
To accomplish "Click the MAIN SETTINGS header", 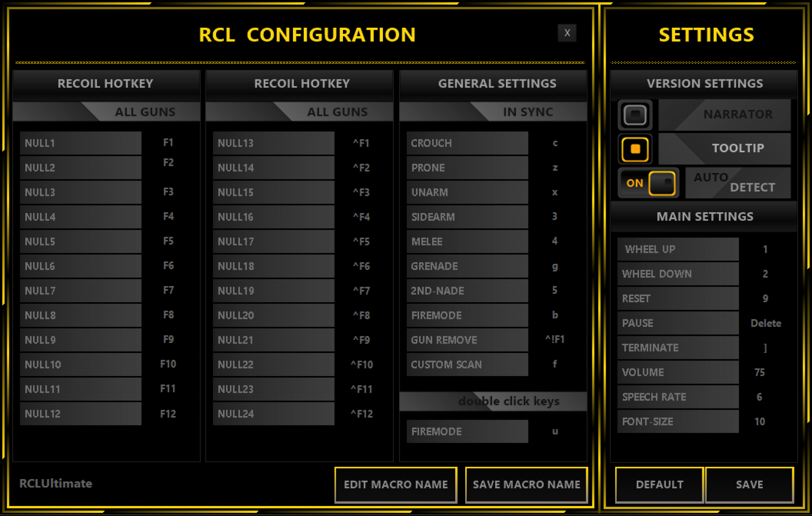I will tap(705, 217).
